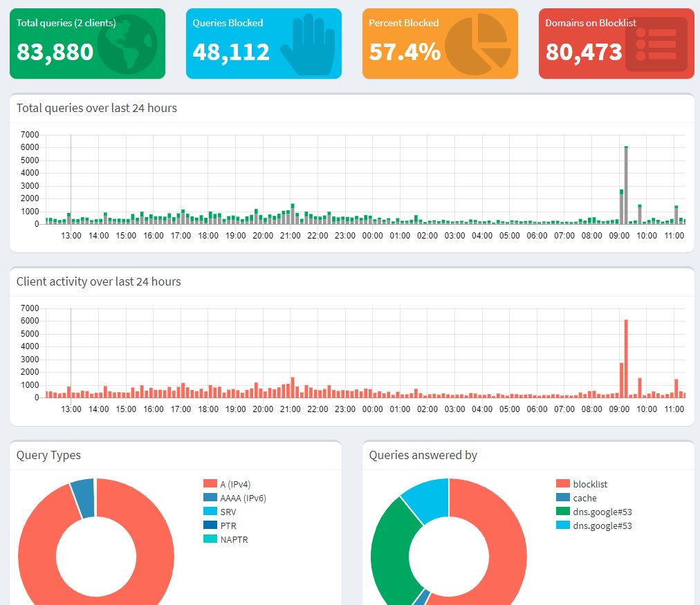This screenshot has width=700, height=605.
Task: Select the tallest spike bar in Total queries chart
Action: pos(626,185)
